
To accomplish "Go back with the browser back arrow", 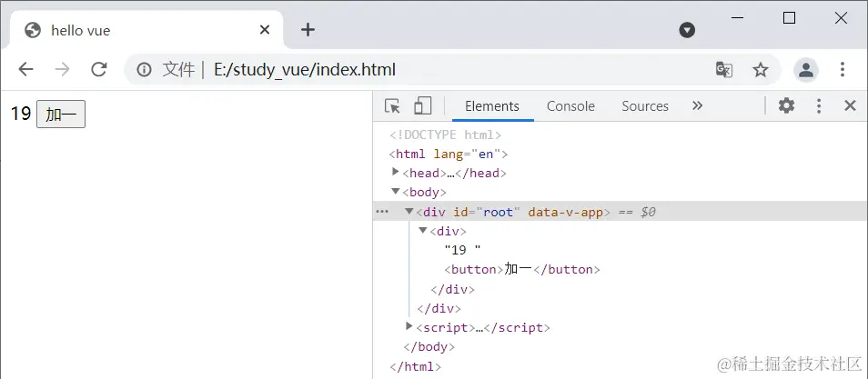I will coord(25,69).
